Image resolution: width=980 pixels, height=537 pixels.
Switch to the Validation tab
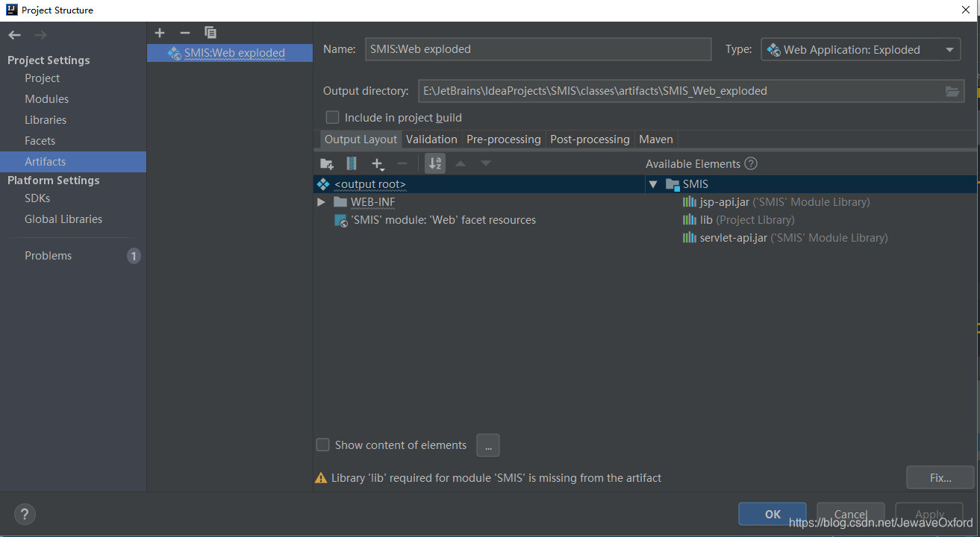tap(431, 139)
